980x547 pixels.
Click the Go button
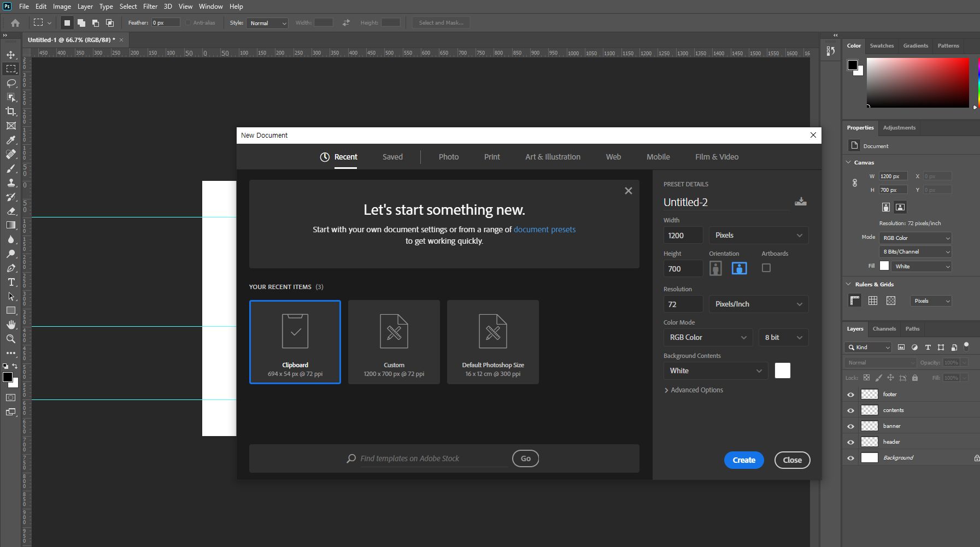click(x=525, y=458)
